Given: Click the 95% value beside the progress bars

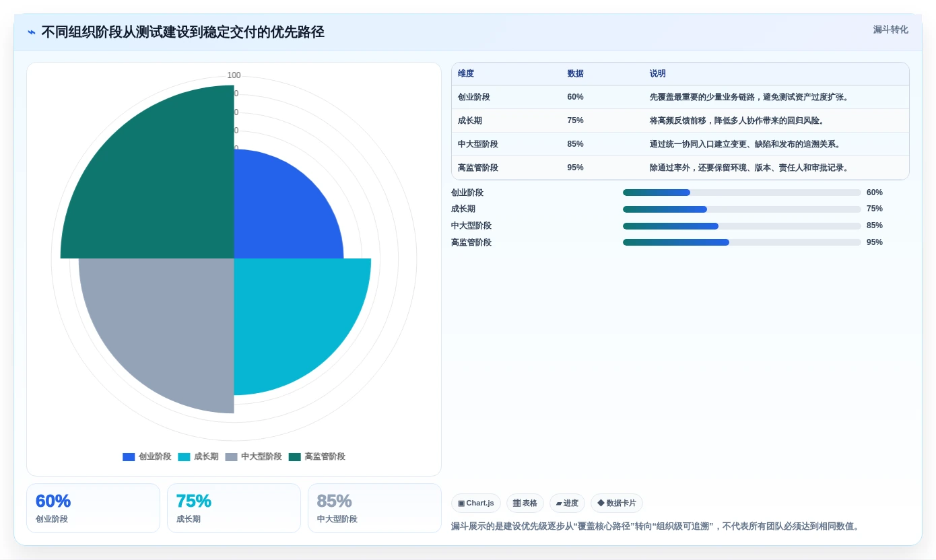Looking at the screenshot, I should [x=875, y=242].
